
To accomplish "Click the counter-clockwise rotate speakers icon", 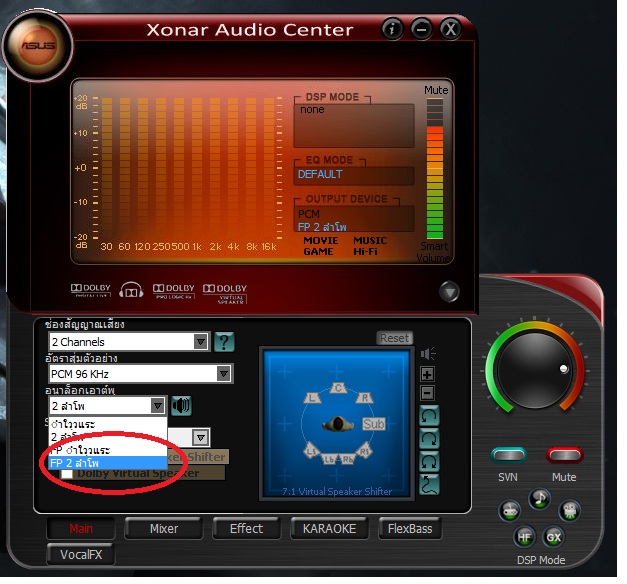I will coord(429,416).
